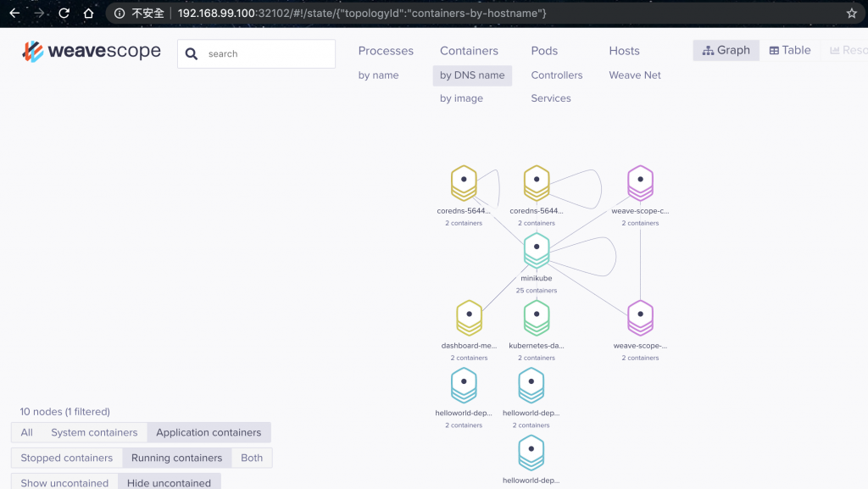This screenshot has width=868, height=489.
Task: Click the search magnifier icon
Action: click(x=192, y=53)
